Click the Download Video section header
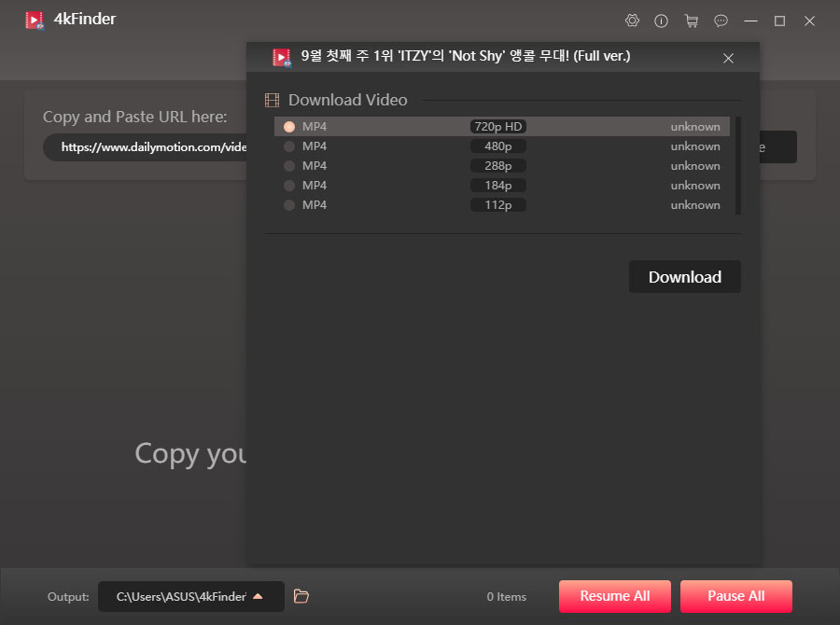This screenshot has width=840, height=625. 347,100
